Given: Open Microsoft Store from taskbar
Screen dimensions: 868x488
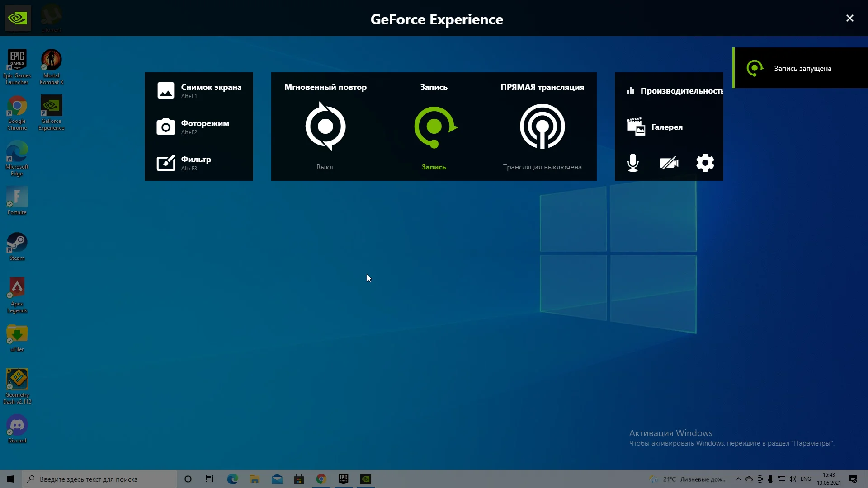Looking at the screenshot, I should (x=299, y=479).
